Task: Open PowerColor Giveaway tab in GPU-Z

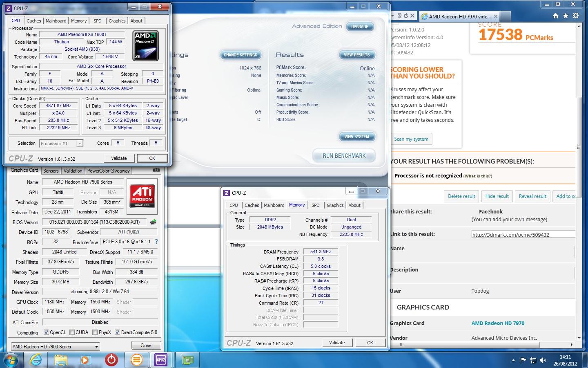Action: point(109,171)
